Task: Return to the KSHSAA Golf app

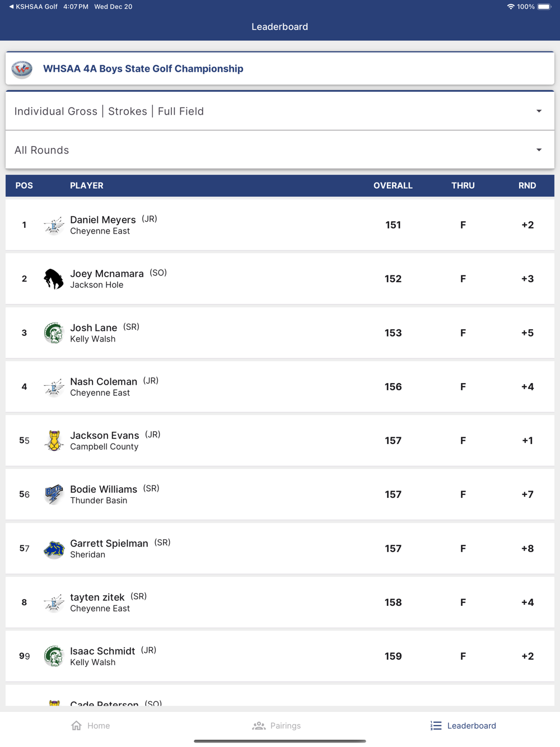Action: [33, 7]
